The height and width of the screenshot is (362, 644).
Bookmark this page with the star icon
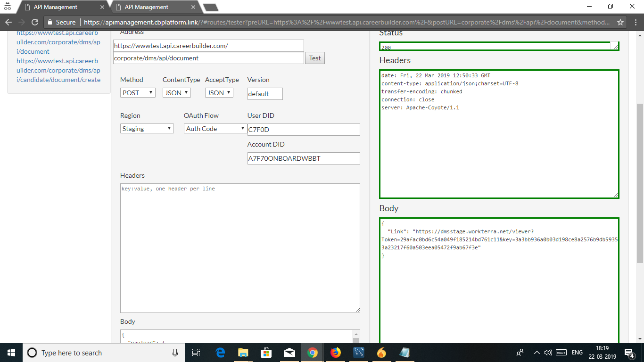coord(620,22)
